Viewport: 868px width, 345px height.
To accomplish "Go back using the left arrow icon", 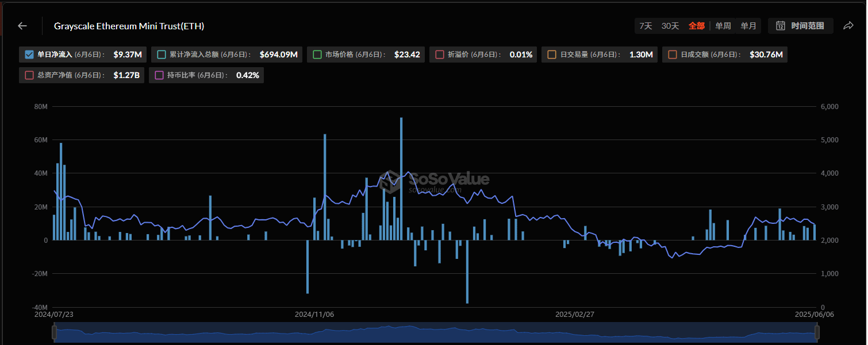I will [x=22, y=26].
